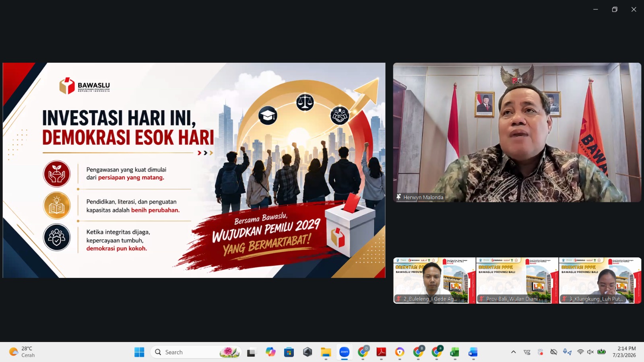Open Adobe Acrobat from the taskbar
Screen dimensions: 644x362
(381, 352)
